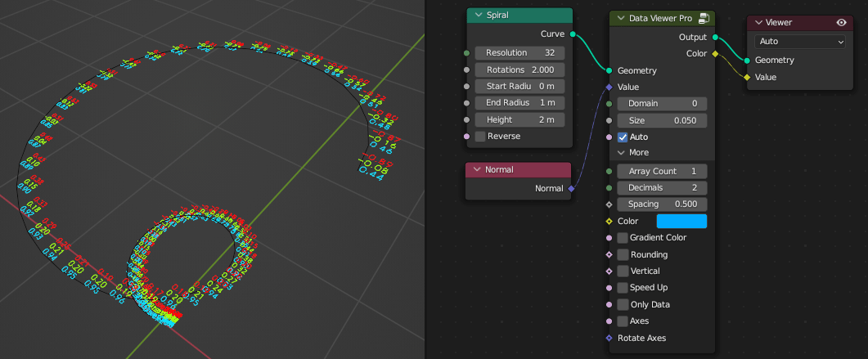Click the Normal output socket

pos(571,188)
